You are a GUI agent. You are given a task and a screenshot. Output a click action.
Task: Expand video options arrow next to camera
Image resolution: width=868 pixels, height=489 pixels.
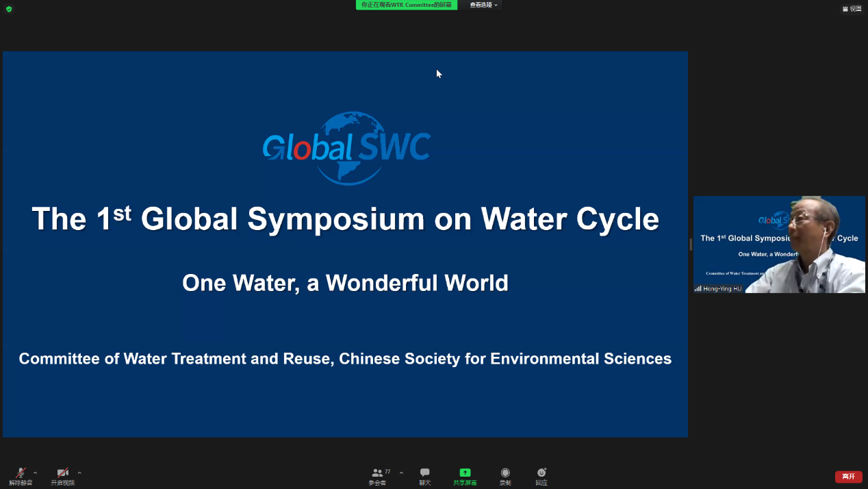(x=79, y=473)
